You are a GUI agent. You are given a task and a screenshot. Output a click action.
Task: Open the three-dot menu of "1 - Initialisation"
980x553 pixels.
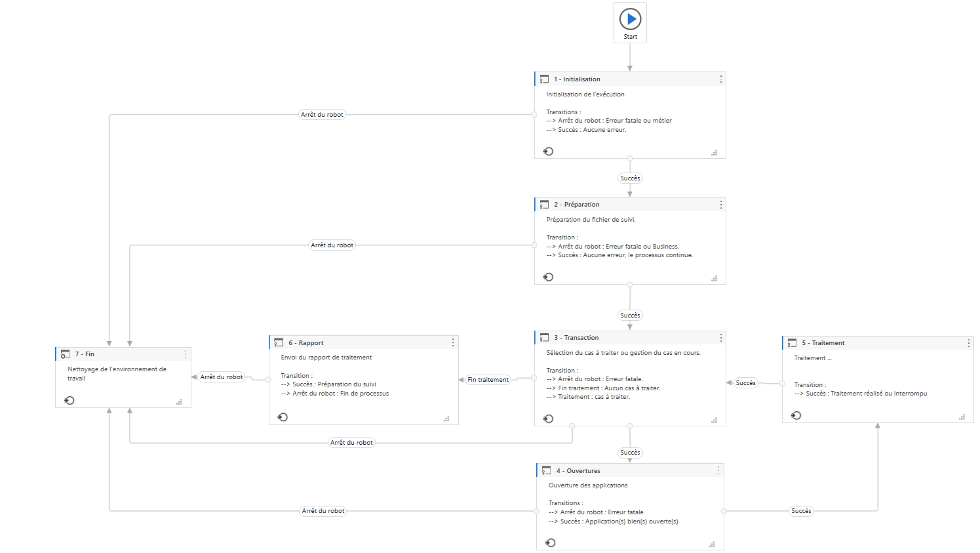[721, 79]
